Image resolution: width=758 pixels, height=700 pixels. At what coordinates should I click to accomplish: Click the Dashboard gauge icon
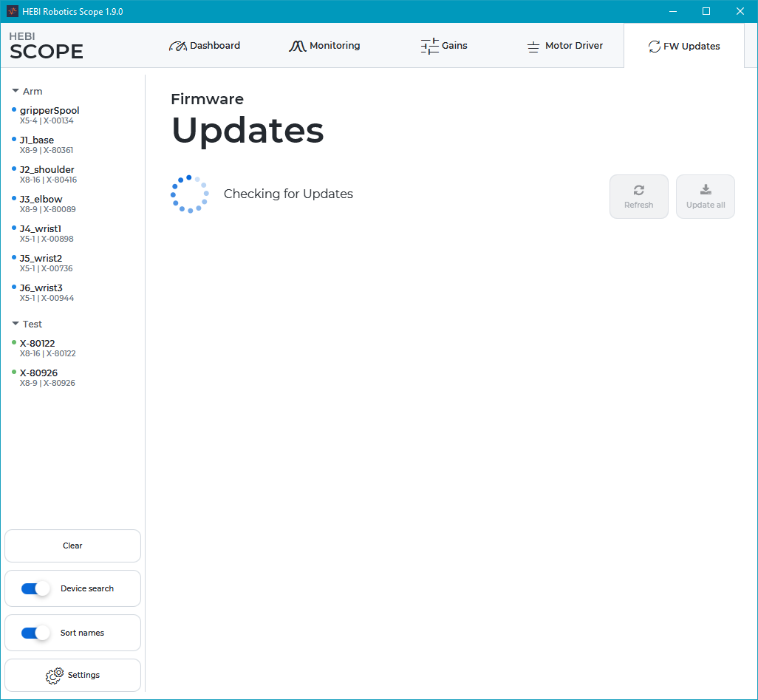tap(177, 46)
